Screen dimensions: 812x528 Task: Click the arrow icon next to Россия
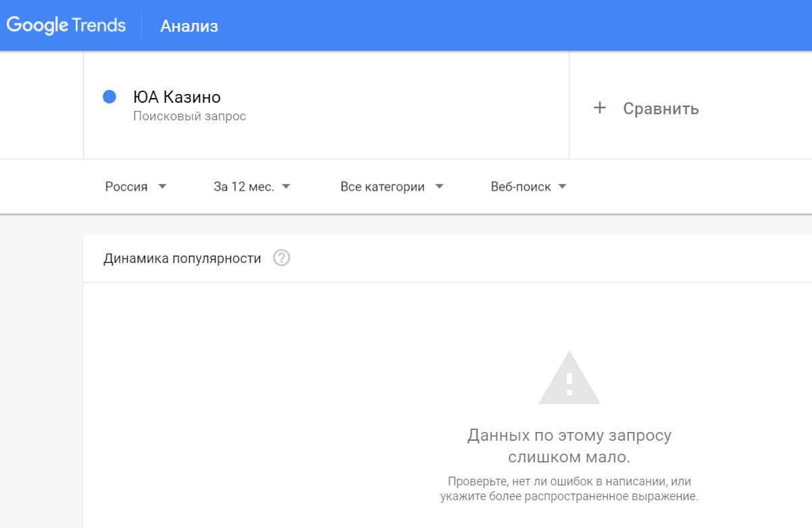[x=162, y=187]
